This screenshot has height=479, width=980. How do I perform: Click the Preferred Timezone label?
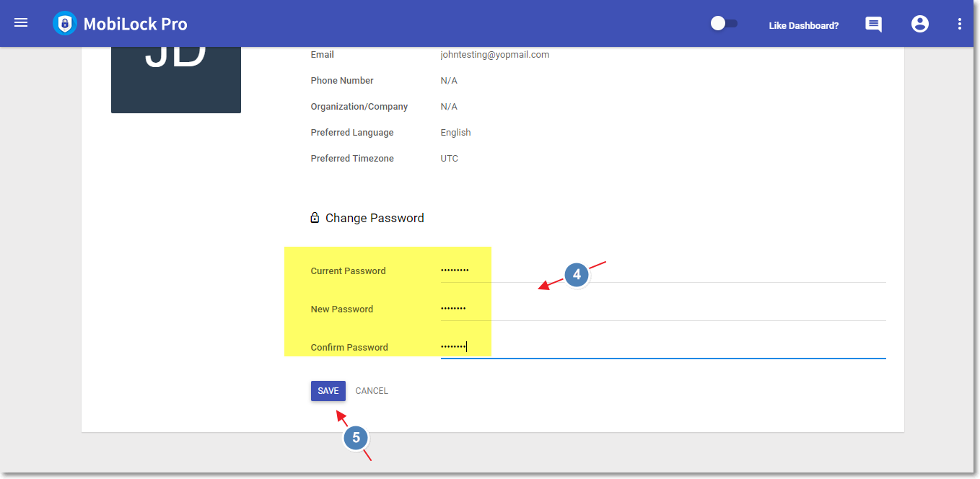pos(352,159)
